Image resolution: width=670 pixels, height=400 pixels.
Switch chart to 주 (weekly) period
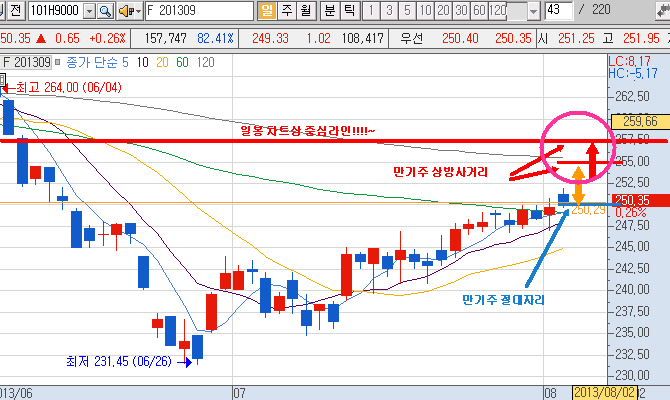tap(285, 11)
